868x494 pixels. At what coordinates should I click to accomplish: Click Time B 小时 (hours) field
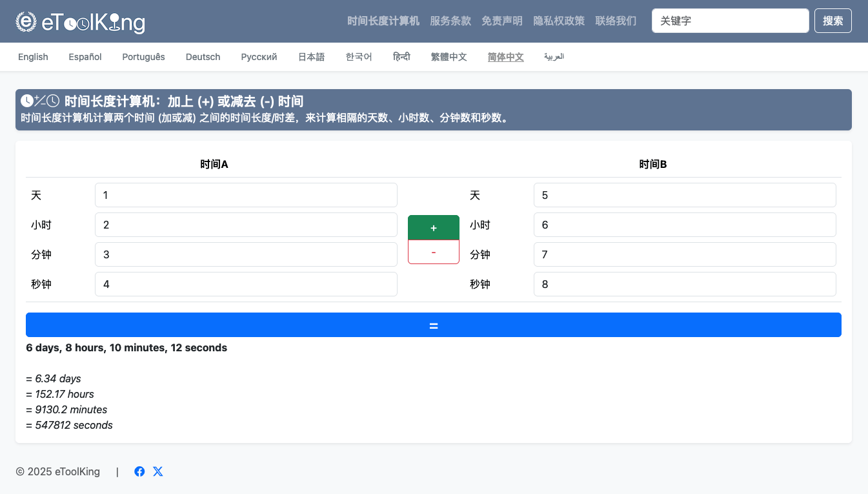(684, 225)
